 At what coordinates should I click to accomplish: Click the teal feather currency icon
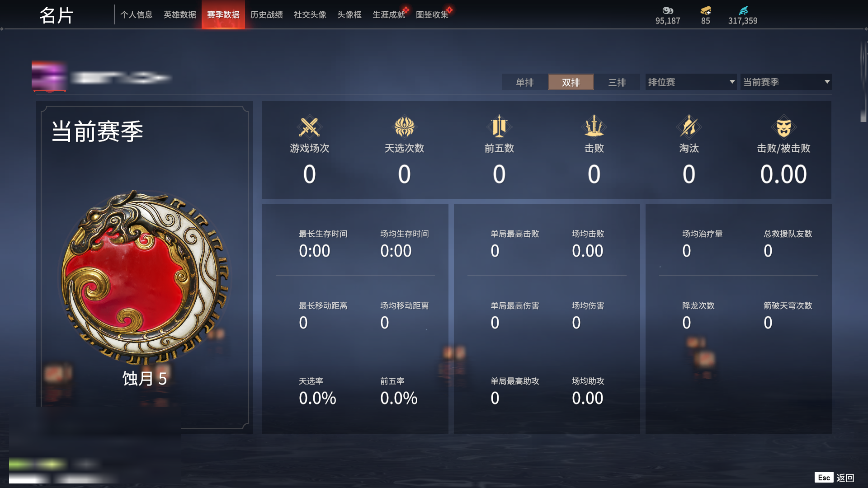[x=743, y=10]
